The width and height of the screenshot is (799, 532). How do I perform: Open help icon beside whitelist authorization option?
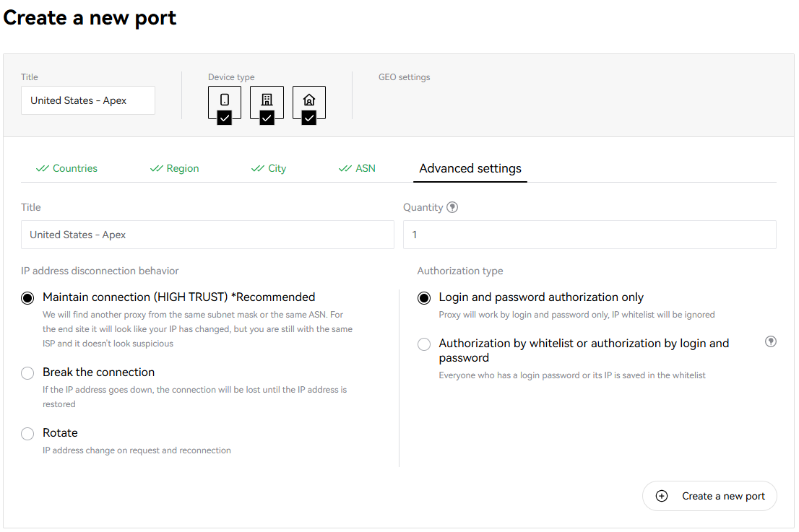pyautogui.click(x=770, y=341)
